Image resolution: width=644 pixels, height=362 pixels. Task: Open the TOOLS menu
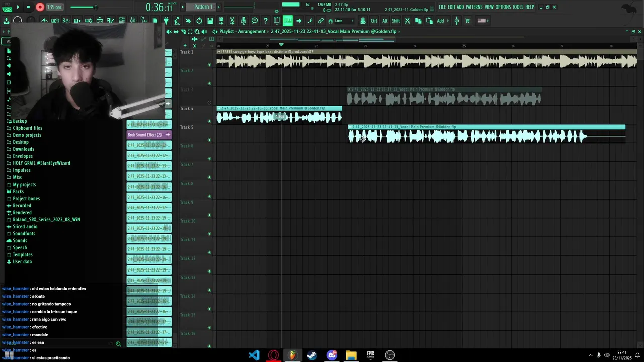[518, 7]
